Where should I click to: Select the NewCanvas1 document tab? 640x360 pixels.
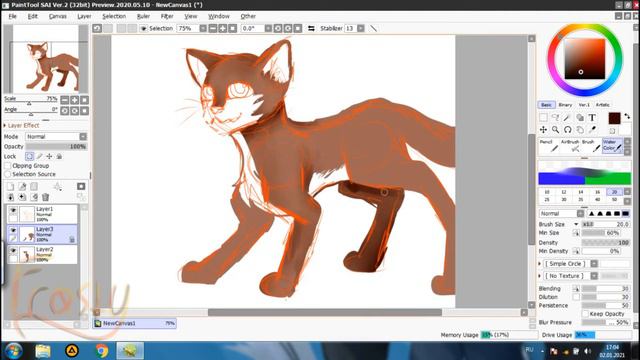point(135,323)
